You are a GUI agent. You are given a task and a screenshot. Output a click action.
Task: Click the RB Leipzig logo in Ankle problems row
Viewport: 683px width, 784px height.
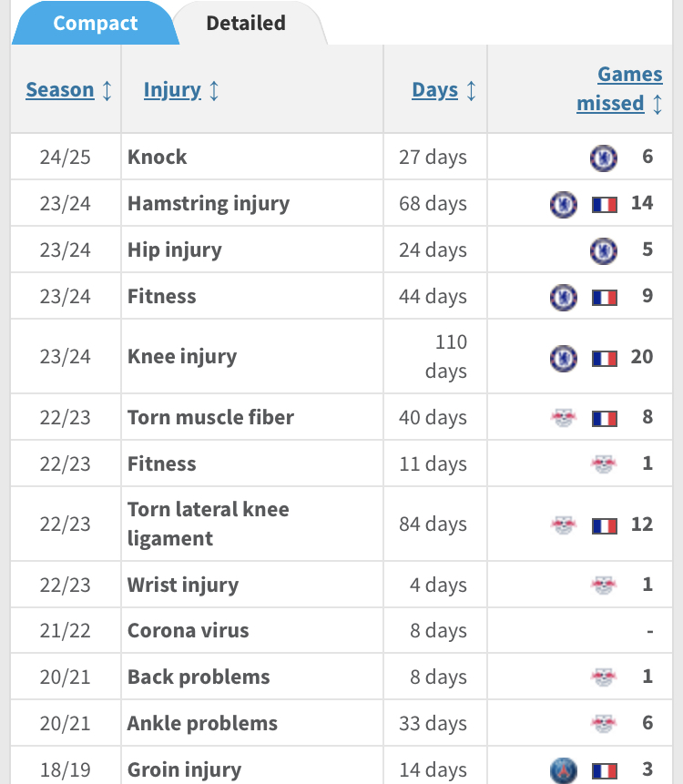tap(603, 724)
